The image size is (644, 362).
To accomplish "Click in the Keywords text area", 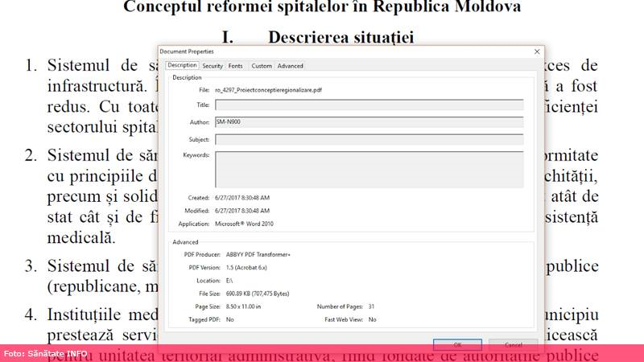I will [369, 169].
